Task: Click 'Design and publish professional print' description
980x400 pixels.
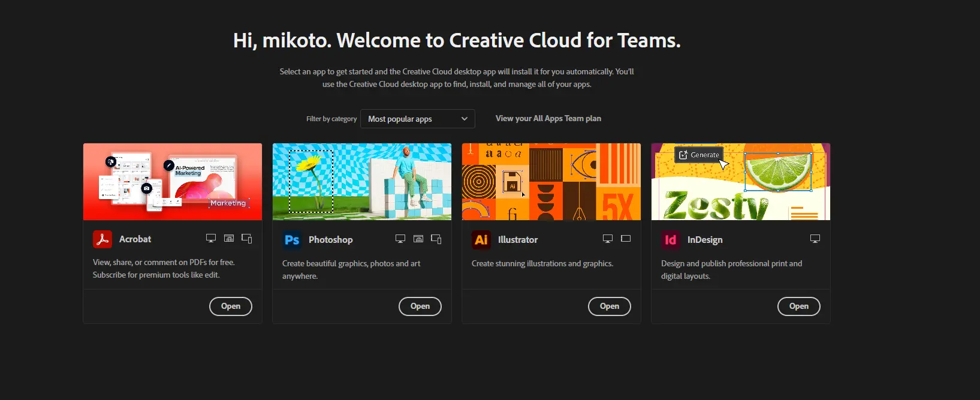Action: click(x=731, y=270)
